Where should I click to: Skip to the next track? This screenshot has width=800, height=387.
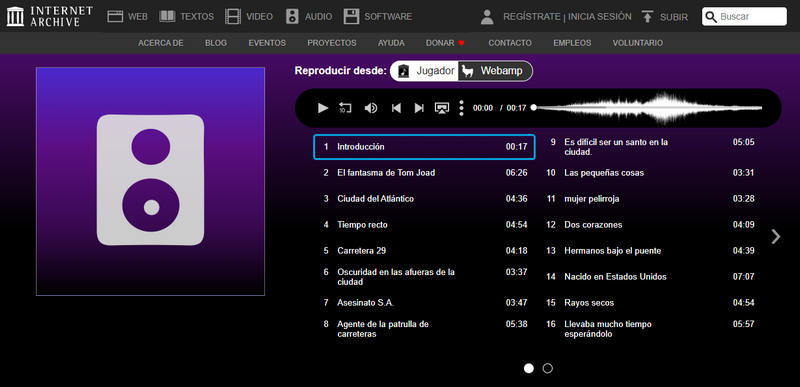419,108
